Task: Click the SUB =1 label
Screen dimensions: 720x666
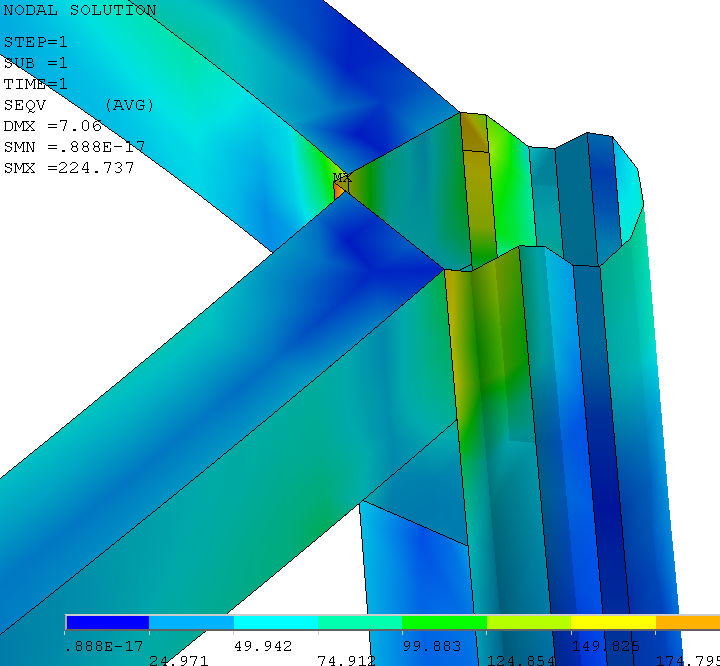Action: click(x=35, y=64)
